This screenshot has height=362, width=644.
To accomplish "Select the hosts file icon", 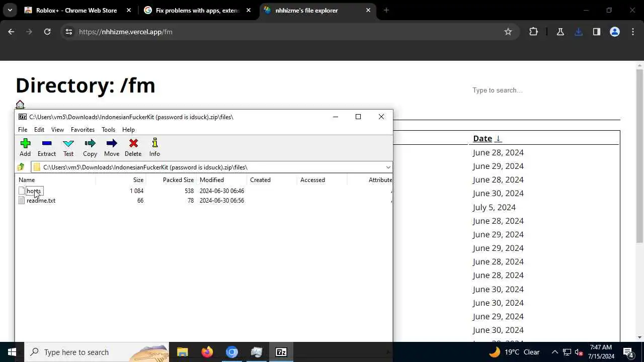I will (x=22, y=191).
